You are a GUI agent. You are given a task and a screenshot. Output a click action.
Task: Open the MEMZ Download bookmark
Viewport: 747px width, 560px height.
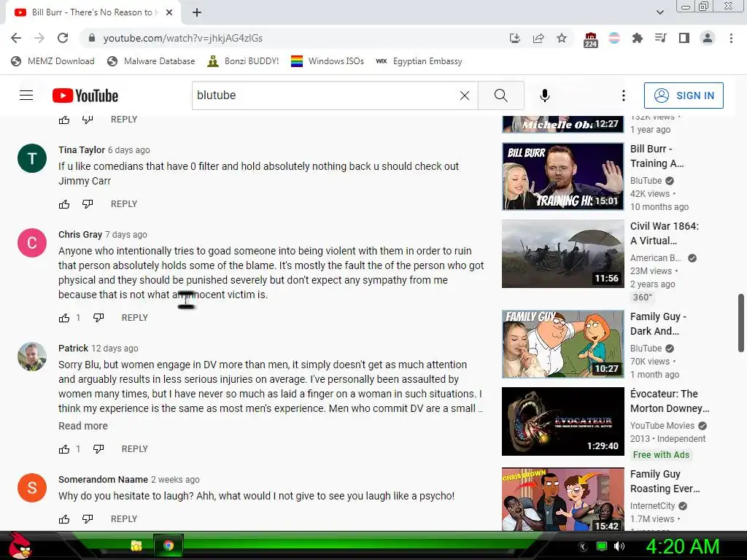53,61
